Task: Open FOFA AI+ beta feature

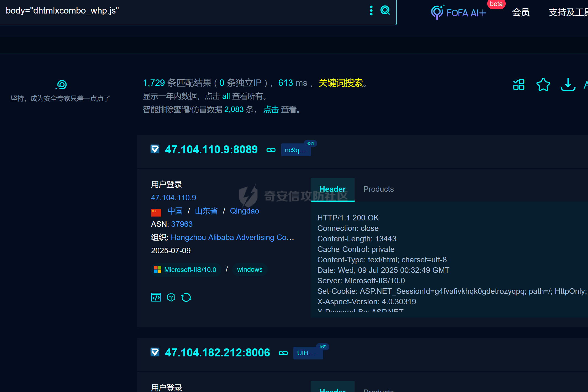Action: point(458,12)
